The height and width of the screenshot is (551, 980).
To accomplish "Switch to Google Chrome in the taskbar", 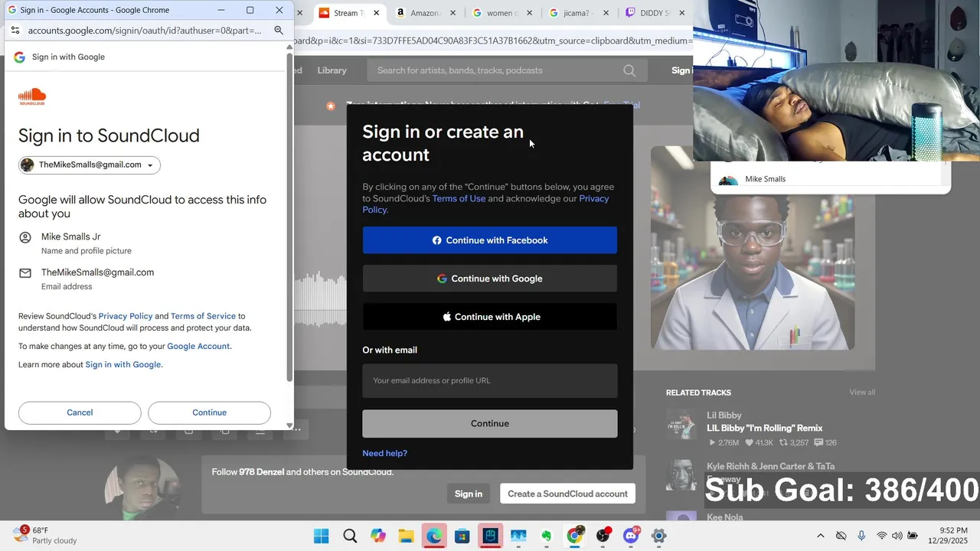I will pos(574,536).
